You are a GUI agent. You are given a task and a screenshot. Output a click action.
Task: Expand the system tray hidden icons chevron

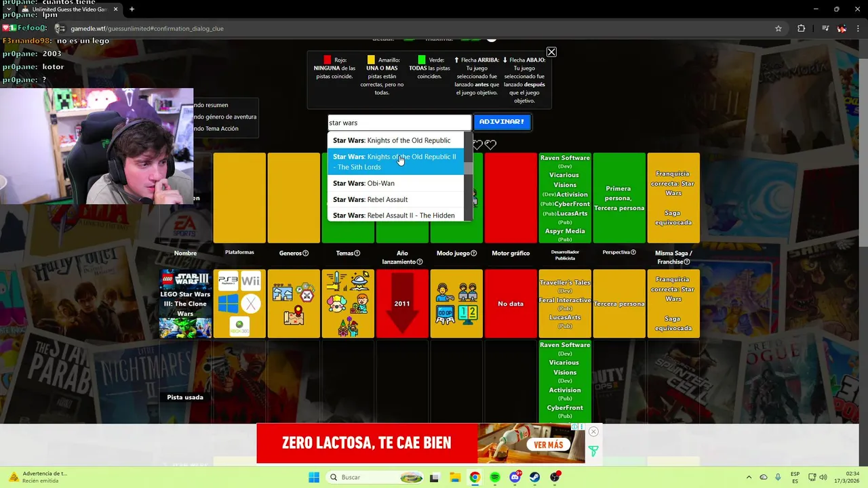click(x=749, y=477)
